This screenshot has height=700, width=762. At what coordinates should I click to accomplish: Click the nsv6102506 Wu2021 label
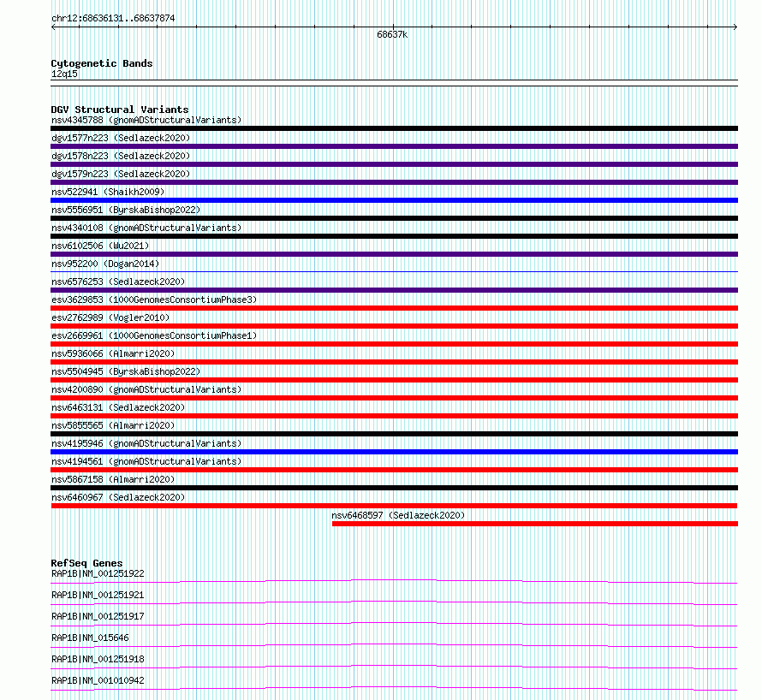click(100, 246)
